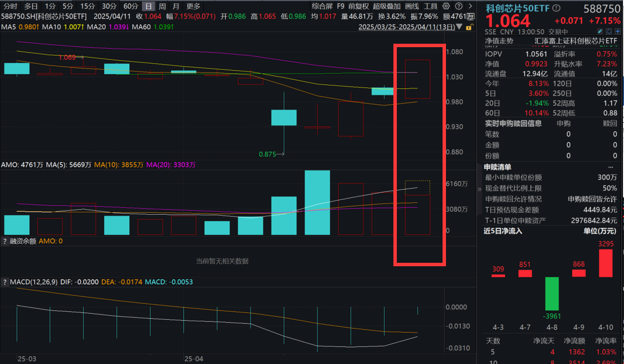Screen dimensions: 624x364
Task: Collapse the right side panel with arrow handle
Action: [x=479, y=189]
